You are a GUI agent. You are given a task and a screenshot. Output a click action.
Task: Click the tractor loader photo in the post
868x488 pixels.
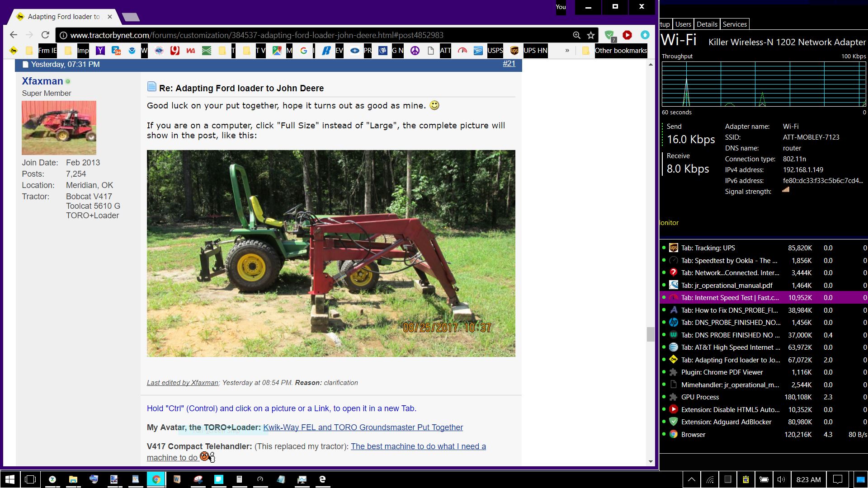coord(330,253)
